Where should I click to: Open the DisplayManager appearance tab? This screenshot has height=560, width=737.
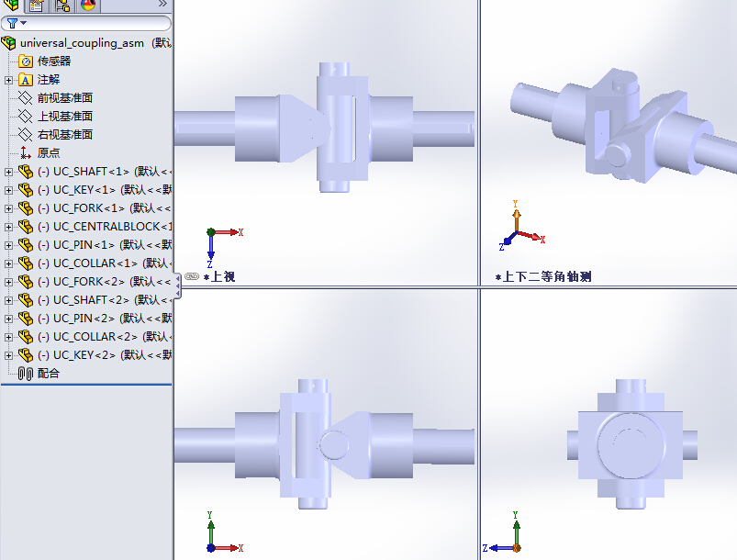click(88, 5)
